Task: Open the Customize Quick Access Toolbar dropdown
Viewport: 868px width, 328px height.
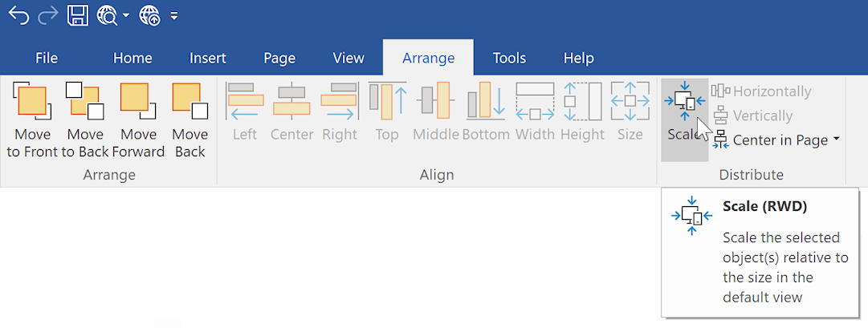Action: [173, 15]
